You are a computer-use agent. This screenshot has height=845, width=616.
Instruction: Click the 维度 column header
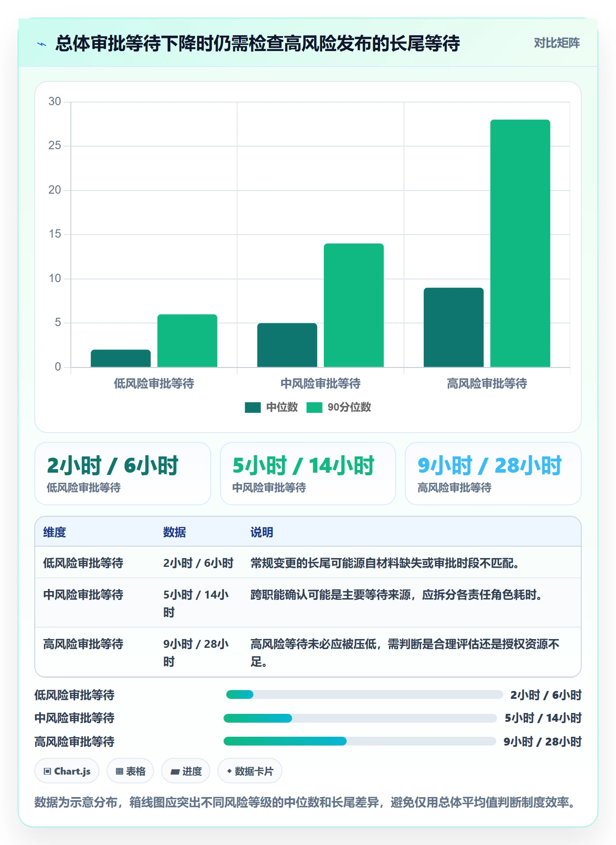[55, 532]
